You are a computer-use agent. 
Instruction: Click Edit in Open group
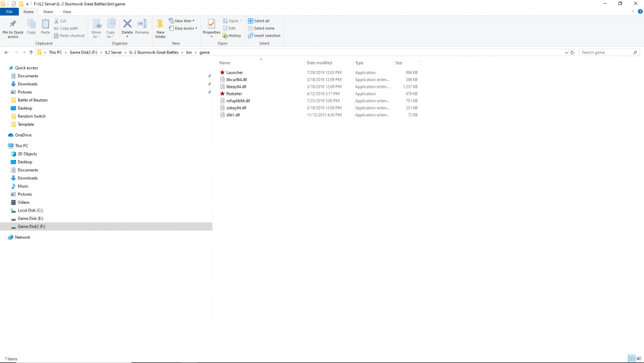coord(229,28)
